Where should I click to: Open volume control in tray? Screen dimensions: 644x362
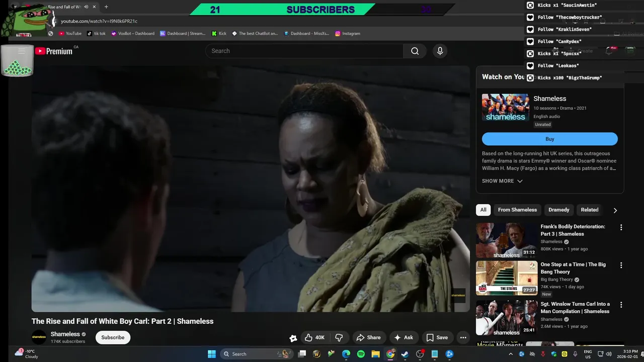pos(609,354)
